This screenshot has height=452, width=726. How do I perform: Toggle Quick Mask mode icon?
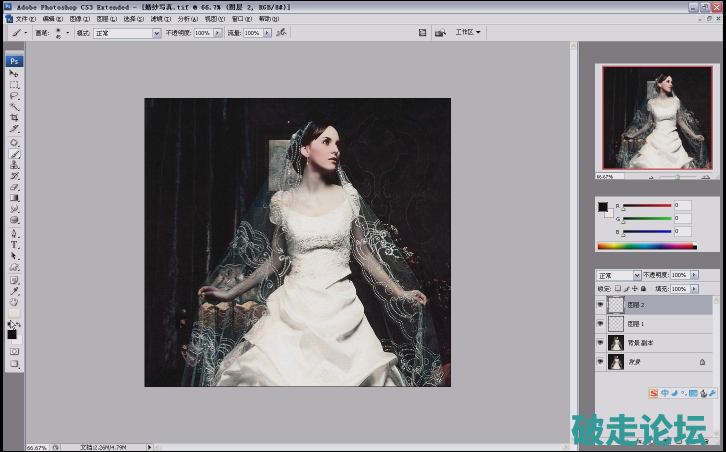click(x=14, y=351)
